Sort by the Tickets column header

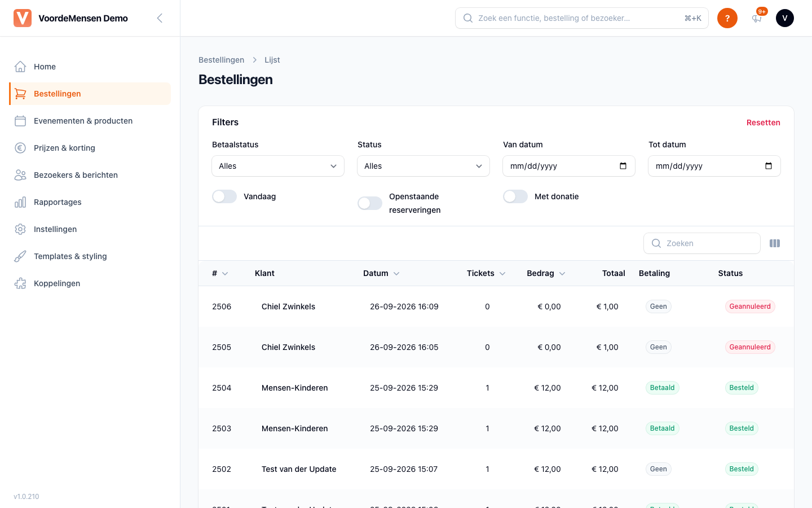tap(486, 273)
